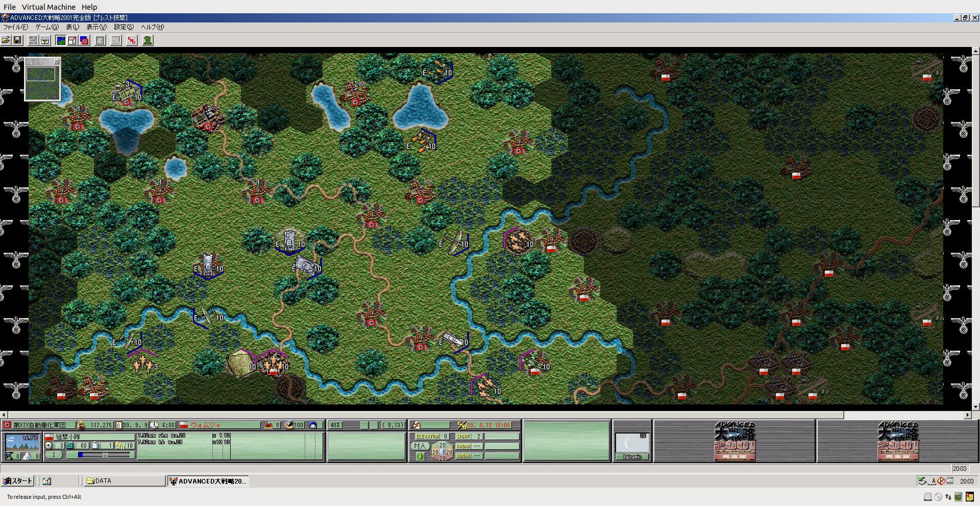Screen dimensions: 980x506
Task: Open the VM File menu
Action: tap(10, 7)
